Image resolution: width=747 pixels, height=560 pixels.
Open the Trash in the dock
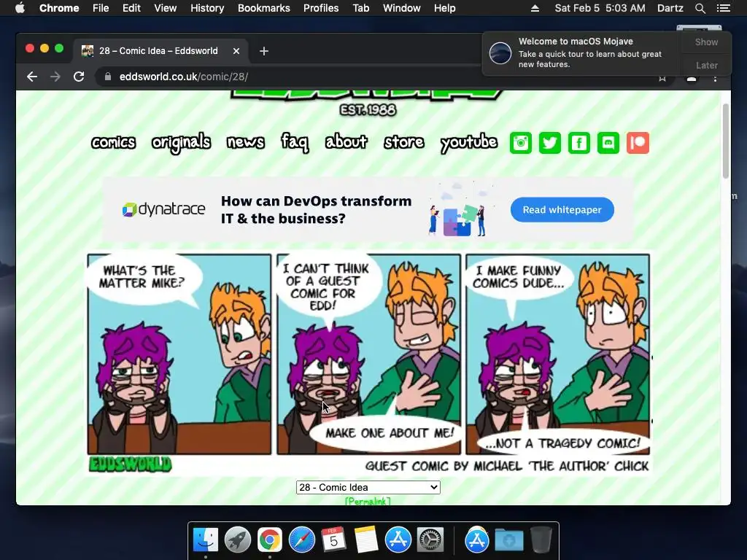pos(541,540)
